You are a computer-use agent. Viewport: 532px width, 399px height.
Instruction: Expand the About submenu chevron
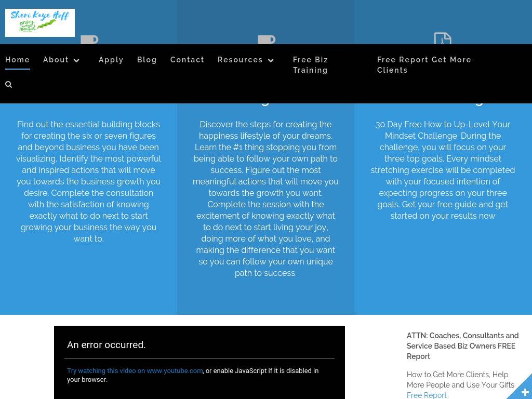click(x=77, y=60)
